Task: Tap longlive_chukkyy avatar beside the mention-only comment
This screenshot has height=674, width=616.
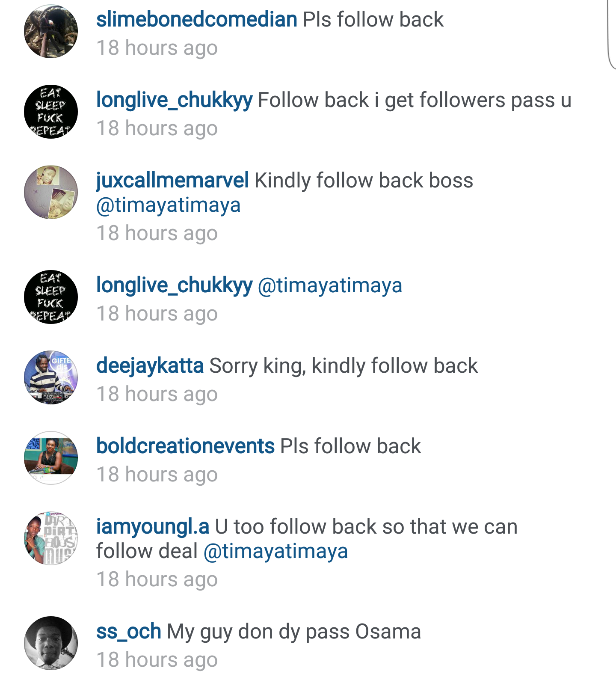Action: tap(51, 297)
